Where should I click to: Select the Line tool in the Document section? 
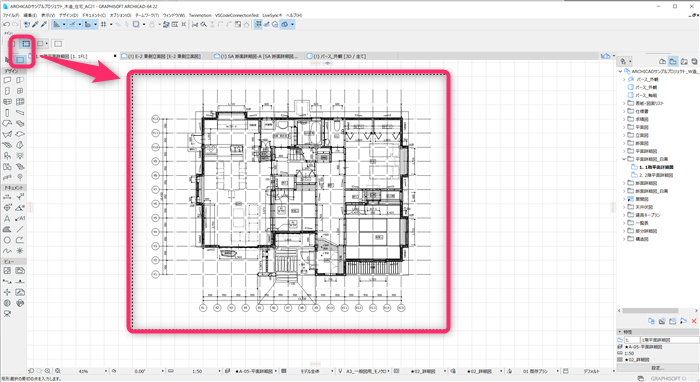(20, 229)
